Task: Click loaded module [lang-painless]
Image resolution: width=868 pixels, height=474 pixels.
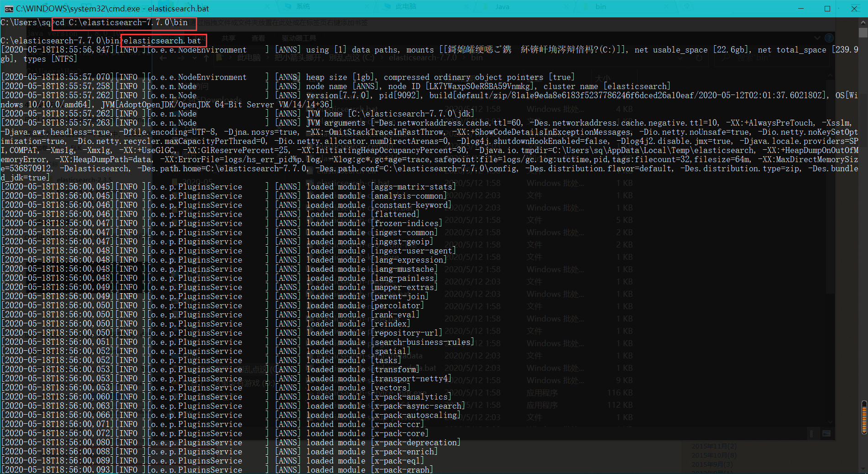Action: pyautogui.click(x=372, y=278)
